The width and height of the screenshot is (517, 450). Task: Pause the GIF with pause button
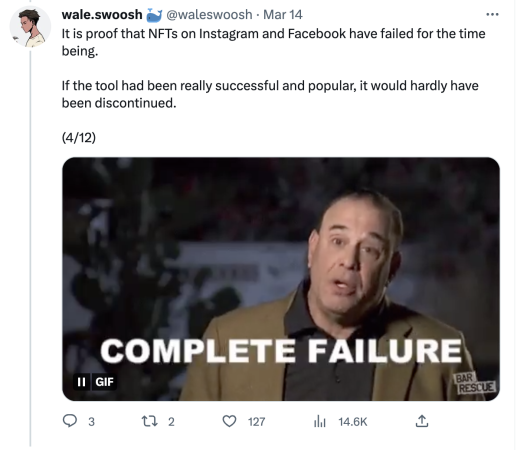(81, 382)
